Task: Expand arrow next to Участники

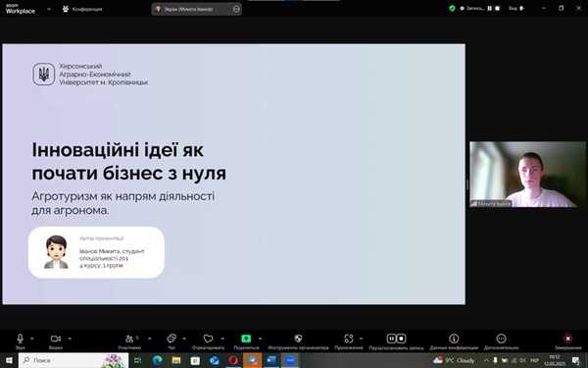Action: pyautogui.click(x=150, y=339)
